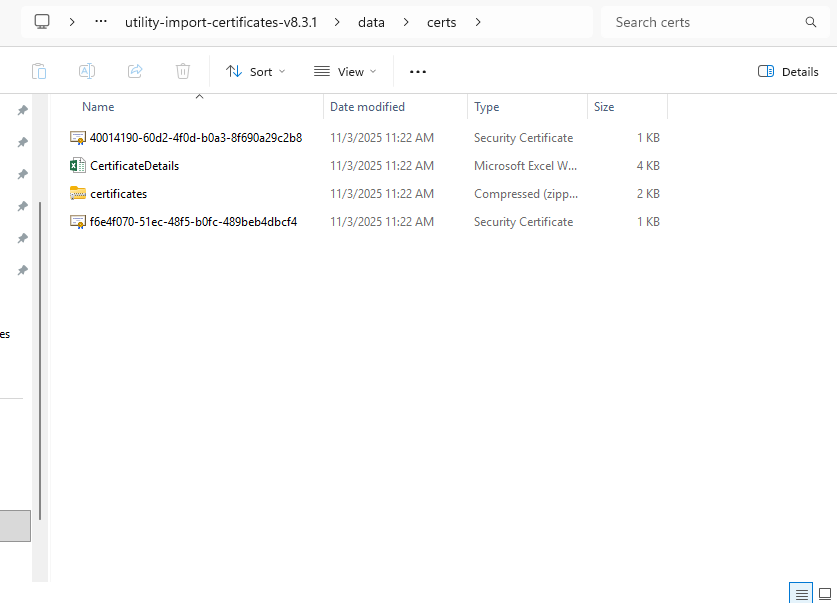Viewport: 837px width, 603px height.
Task: Switch to details list view layout
Action: 801,593
